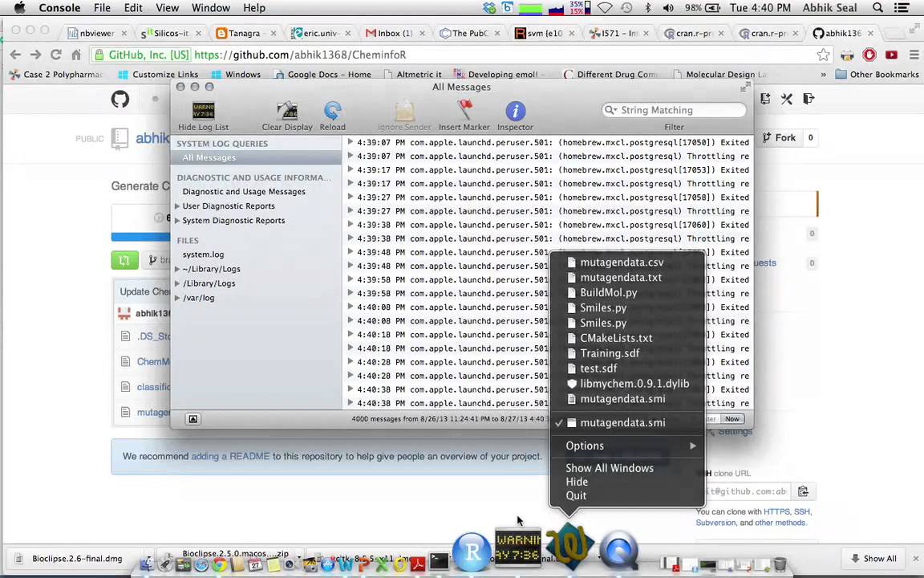Open the File menu
Viewport: 924px width, 578px height.
102,8
